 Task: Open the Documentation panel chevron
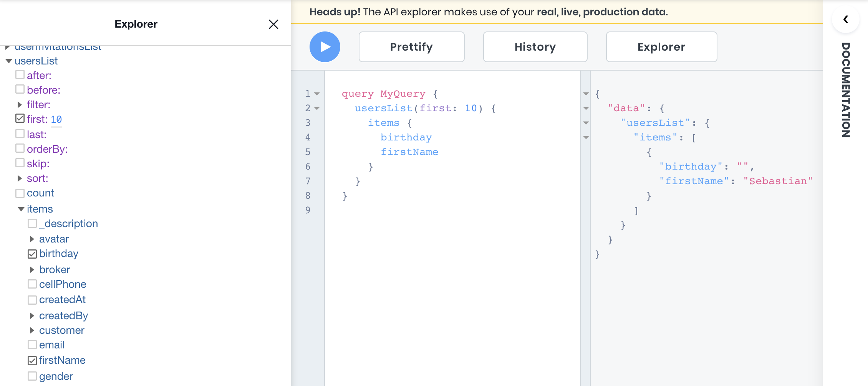(x=845, y=20)
